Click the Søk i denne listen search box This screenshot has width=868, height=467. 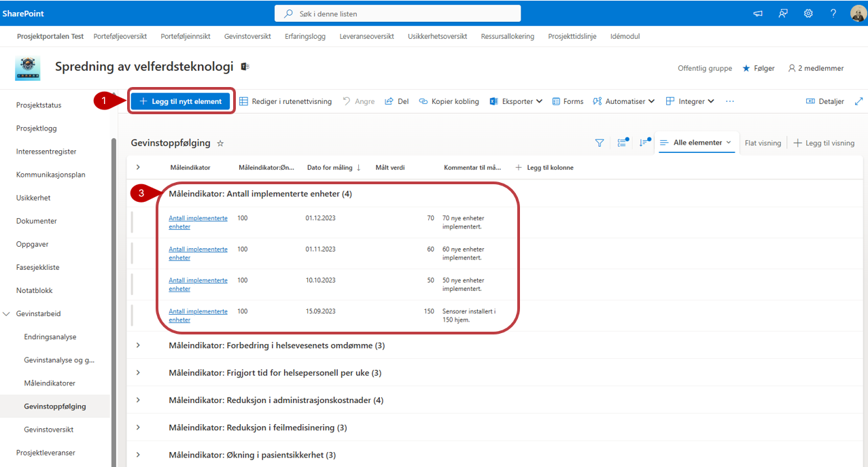[x=398, y=14]
